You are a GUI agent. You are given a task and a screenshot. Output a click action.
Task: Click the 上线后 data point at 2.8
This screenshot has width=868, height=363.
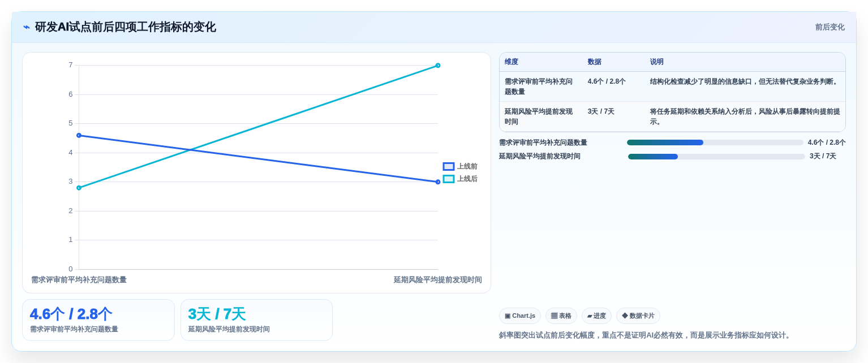point(79,188)
